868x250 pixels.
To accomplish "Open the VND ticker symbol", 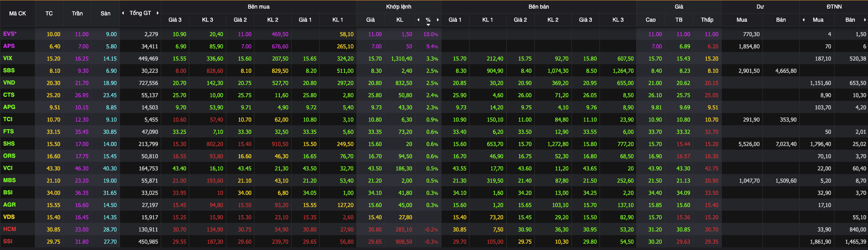I will point(9,83).
